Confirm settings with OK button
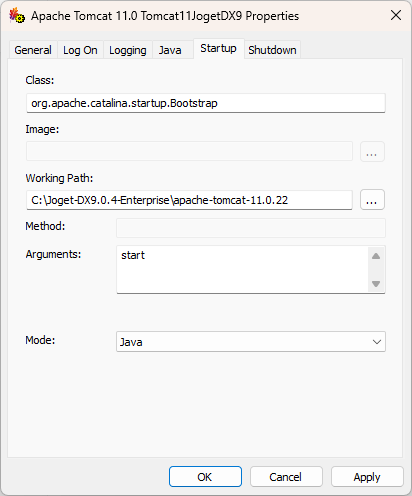The width and height of the screenshot is (412, 496). coord(205,477)
